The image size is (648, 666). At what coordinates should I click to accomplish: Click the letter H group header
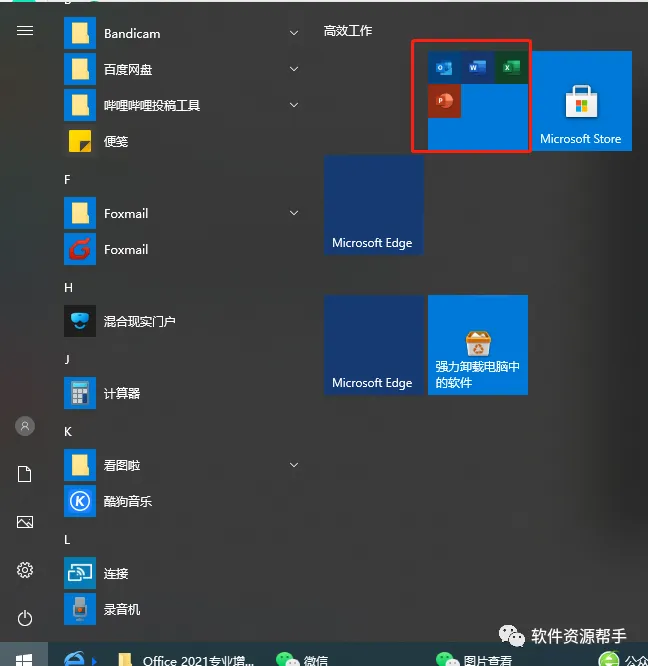tap(68, 288)
